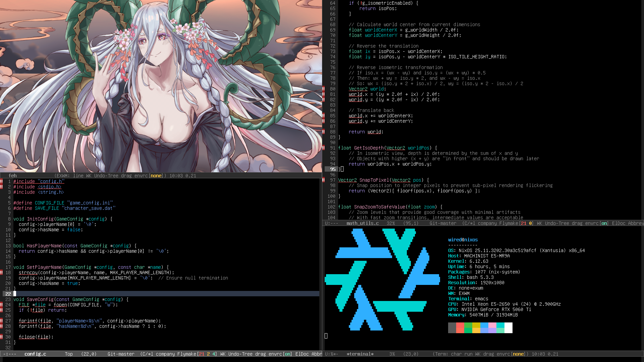The width and height of the screenshot is (644, 362).
Task: Click the fringe marker beside line 30 fclose
Action: pos(1,337)
